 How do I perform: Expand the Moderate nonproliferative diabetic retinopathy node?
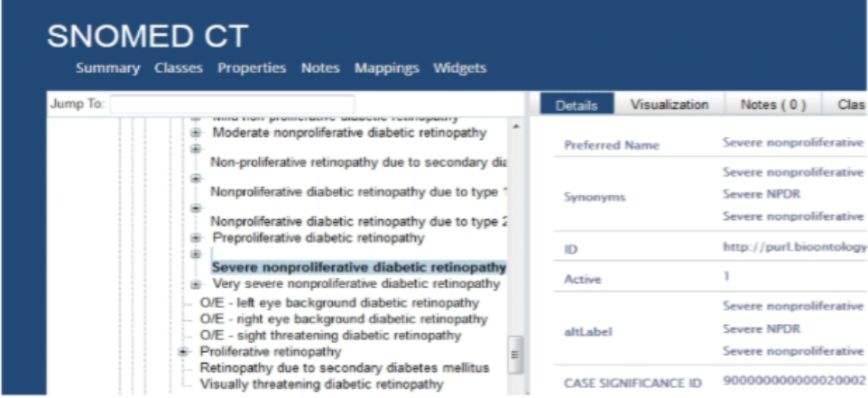(195, 134)
